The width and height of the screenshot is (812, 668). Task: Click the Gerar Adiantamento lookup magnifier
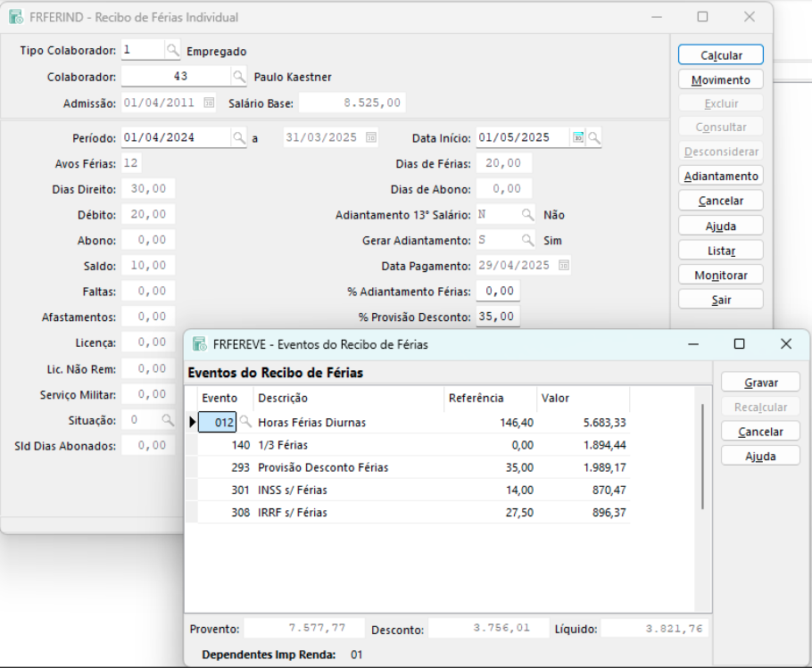[x=527, y=241]
